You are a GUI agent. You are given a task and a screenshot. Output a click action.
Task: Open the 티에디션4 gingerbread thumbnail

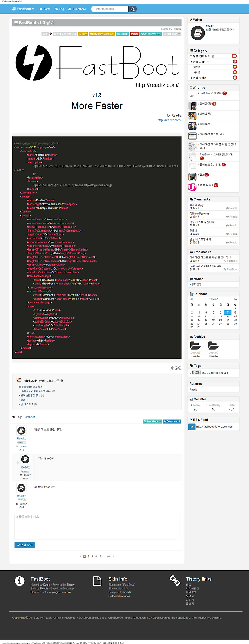(193, 116)
